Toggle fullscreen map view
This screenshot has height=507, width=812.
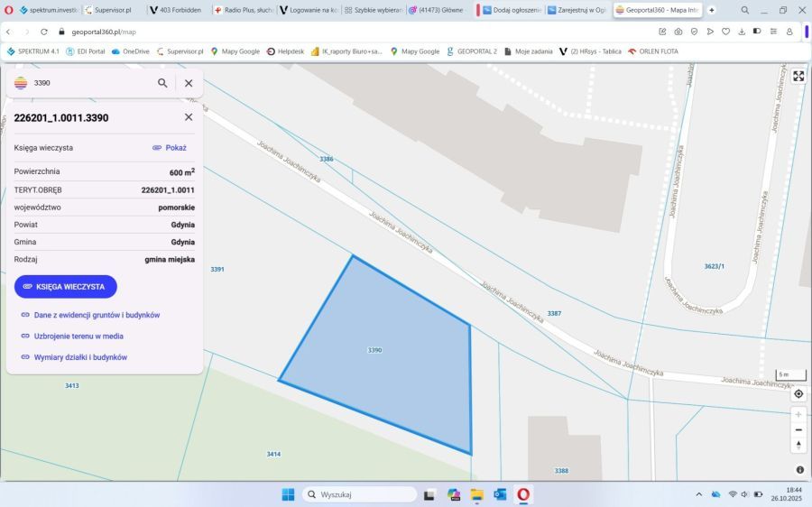(x=798, y=76)
